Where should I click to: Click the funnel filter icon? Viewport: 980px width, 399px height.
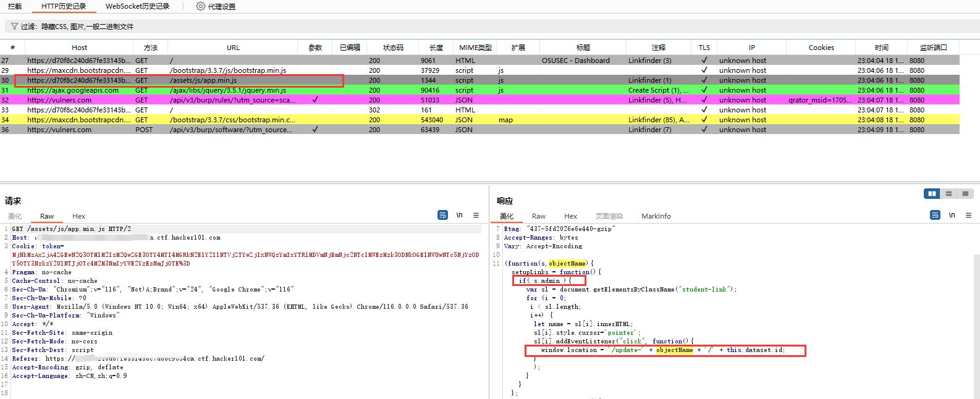click(x=14, y=27)
